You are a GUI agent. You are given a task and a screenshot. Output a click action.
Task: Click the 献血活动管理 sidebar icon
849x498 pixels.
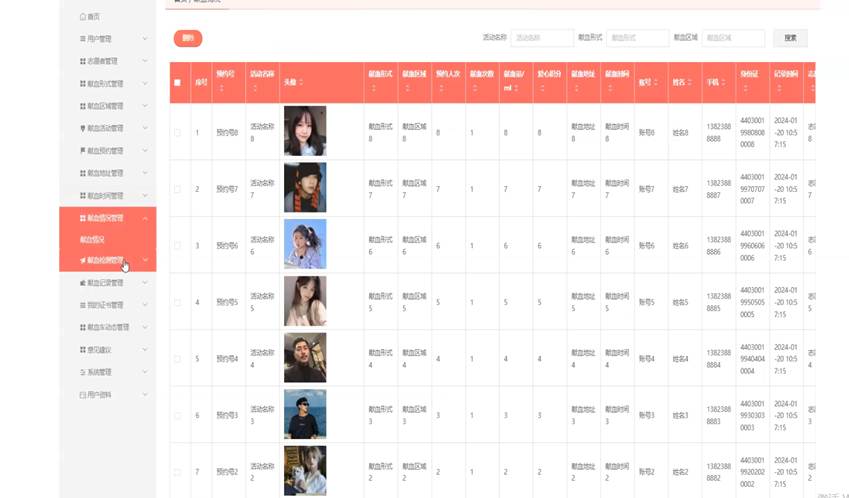pos(83,128)
